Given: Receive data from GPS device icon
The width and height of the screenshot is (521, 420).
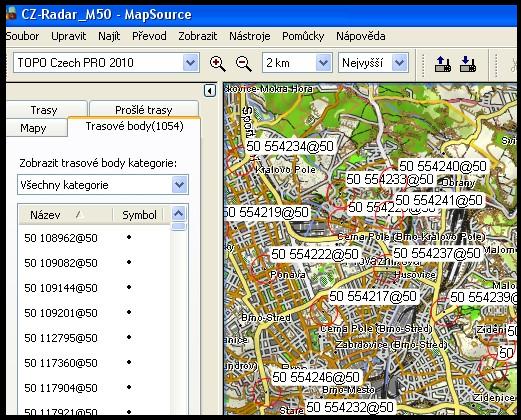Looking at the screenshot, I should [x=468, y=64].
